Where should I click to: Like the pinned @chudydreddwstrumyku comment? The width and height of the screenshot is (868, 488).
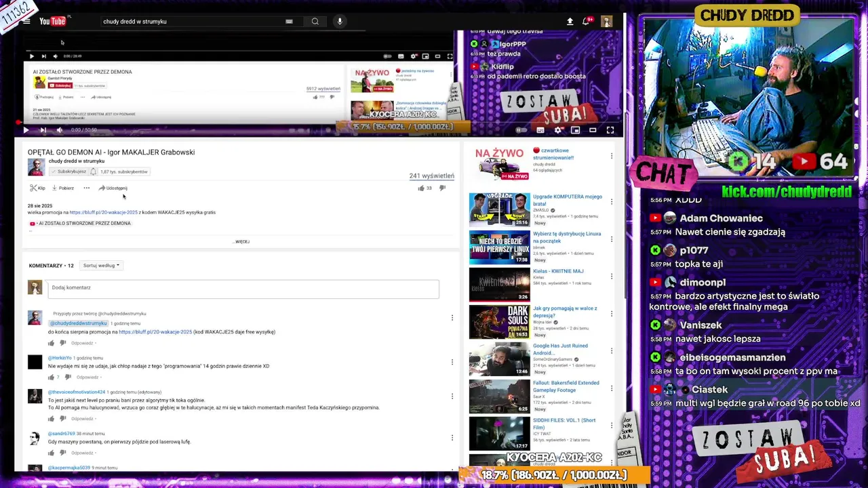(x=51, y=343)
